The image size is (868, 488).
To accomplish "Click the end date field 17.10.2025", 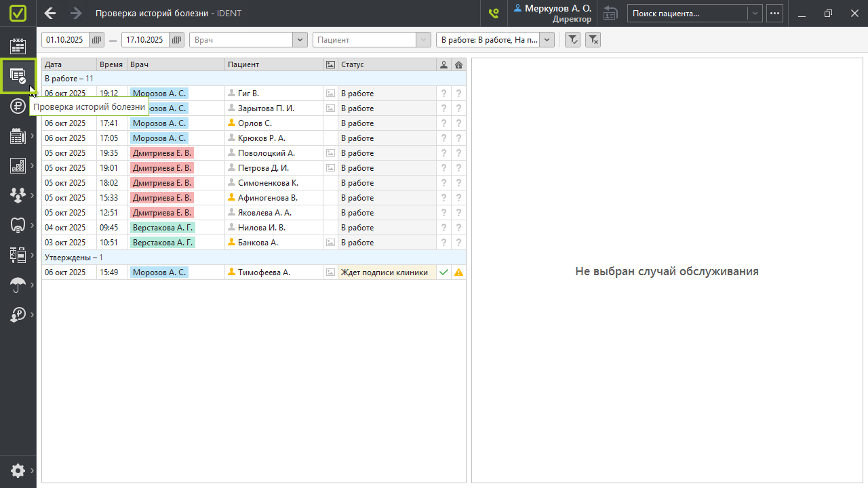I will click(x=146, y=40).
